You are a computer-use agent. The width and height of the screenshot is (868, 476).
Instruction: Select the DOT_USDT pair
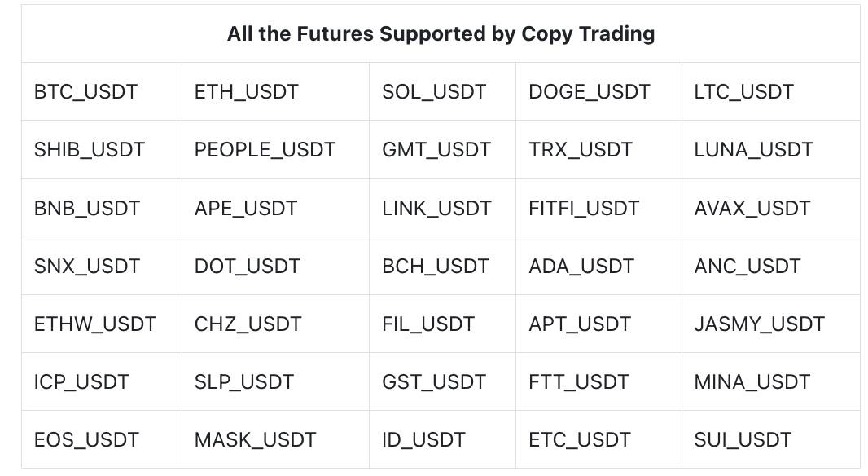(x=247, y=266)
